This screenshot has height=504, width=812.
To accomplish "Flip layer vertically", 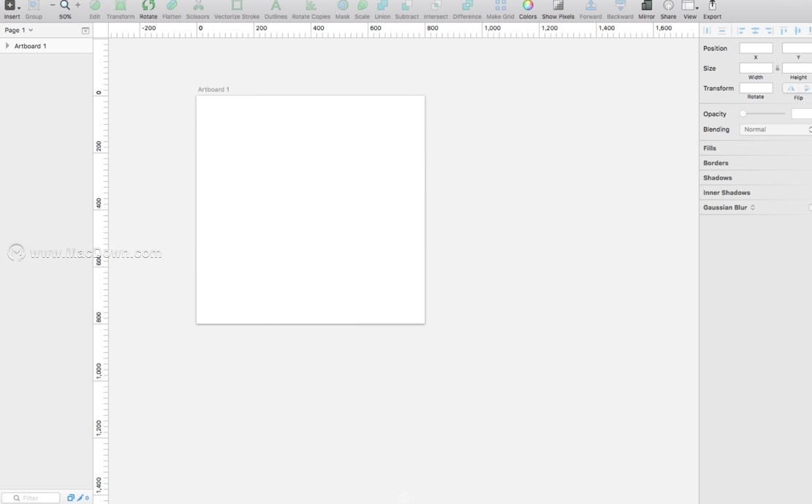I will click(x=805, y=88).
